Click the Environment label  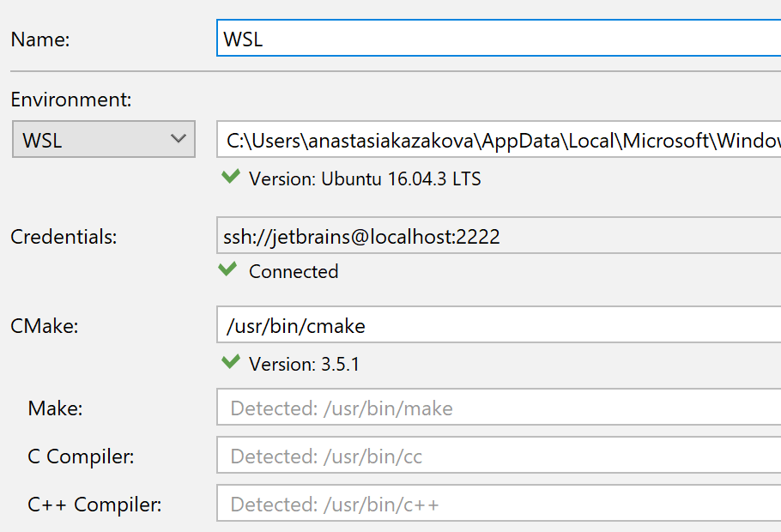point(70,100)
